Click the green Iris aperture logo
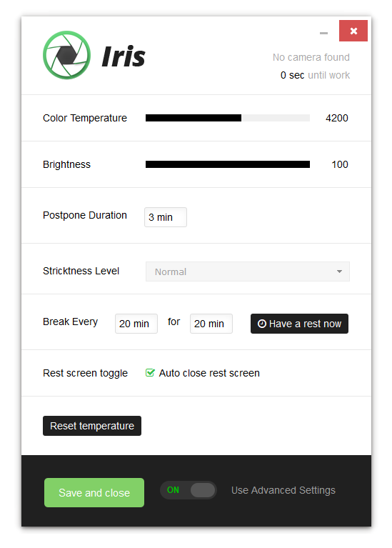 tap(66, 55)
